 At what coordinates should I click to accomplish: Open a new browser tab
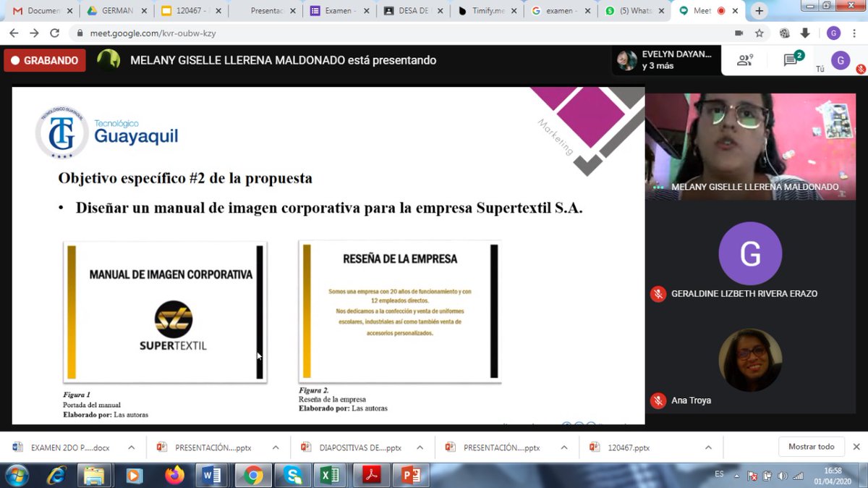(x=759, y=11)
